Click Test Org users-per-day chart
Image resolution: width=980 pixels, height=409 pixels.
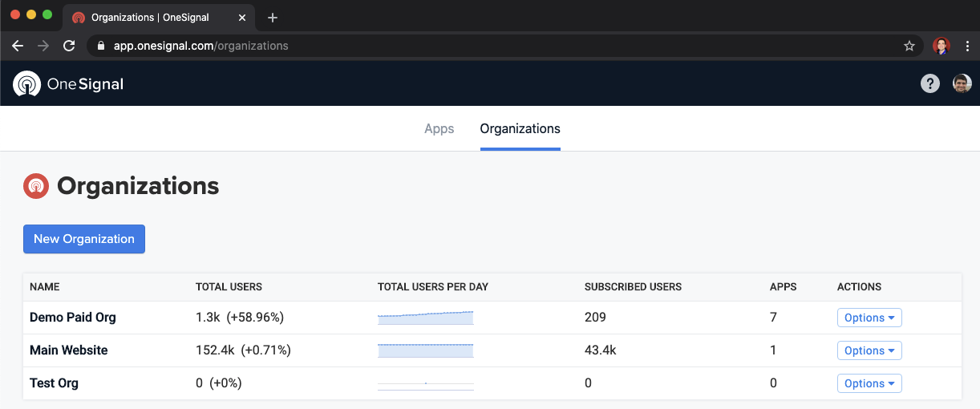[426, 383]
